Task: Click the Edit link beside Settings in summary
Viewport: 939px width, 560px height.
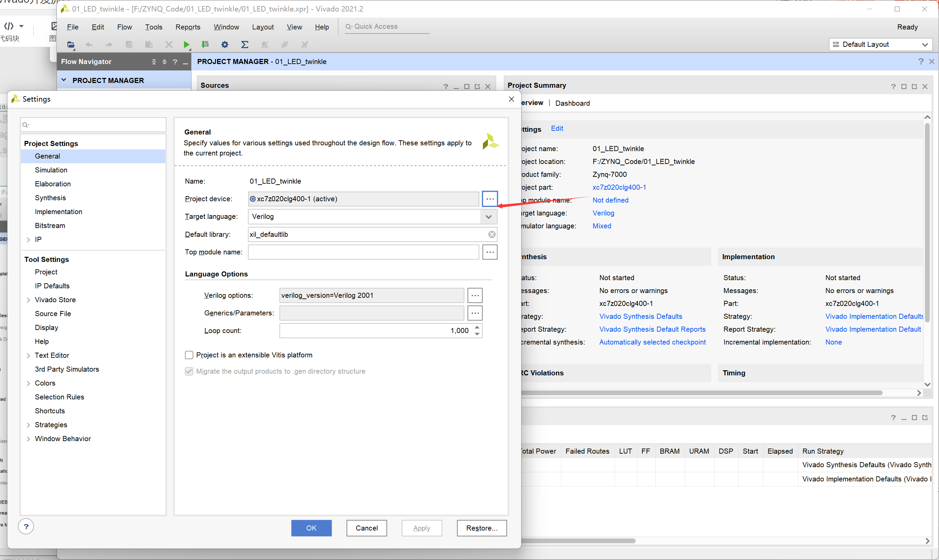Action: [557, 128]
